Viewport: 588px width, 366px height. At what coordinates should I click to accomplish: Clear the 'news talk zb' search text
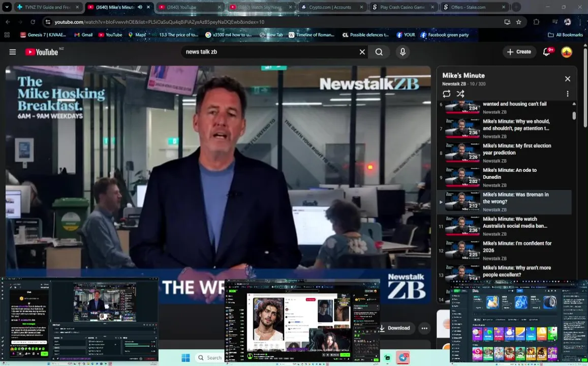362,52
